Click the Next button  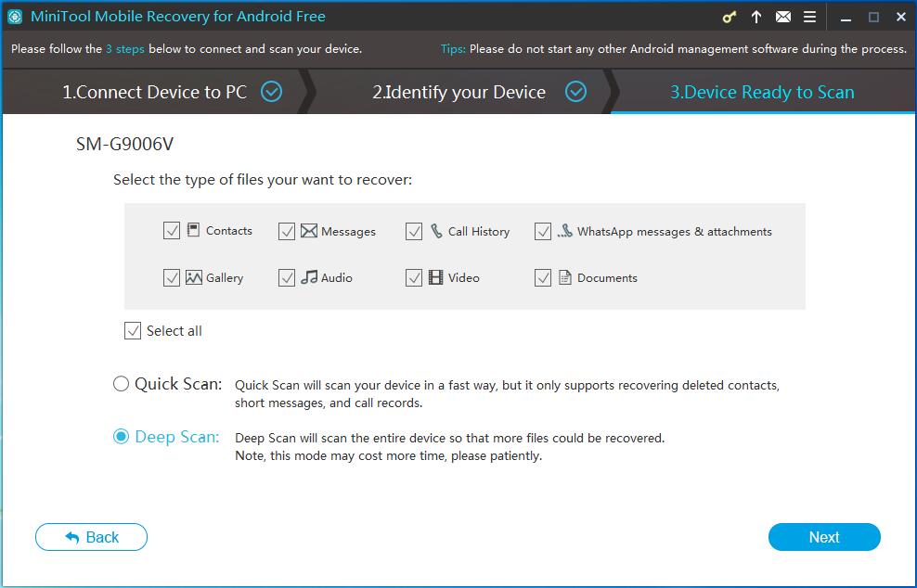point(824,537)
